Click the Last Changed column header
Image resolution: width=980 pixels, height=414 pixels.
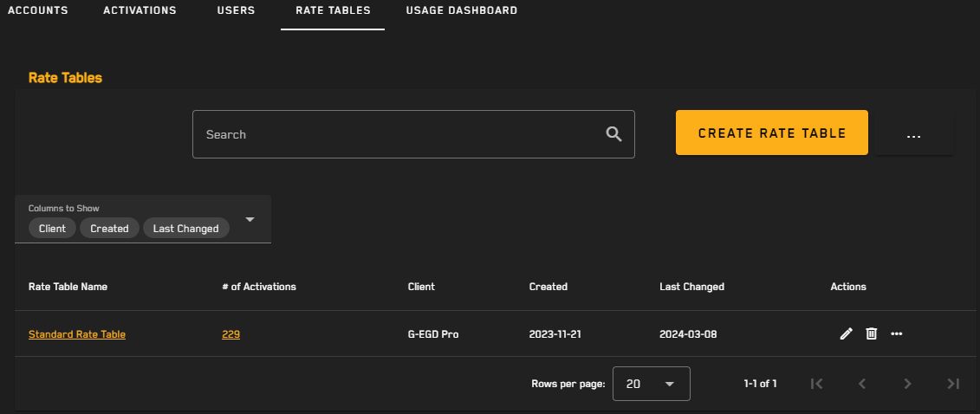(x=691, y=287)
